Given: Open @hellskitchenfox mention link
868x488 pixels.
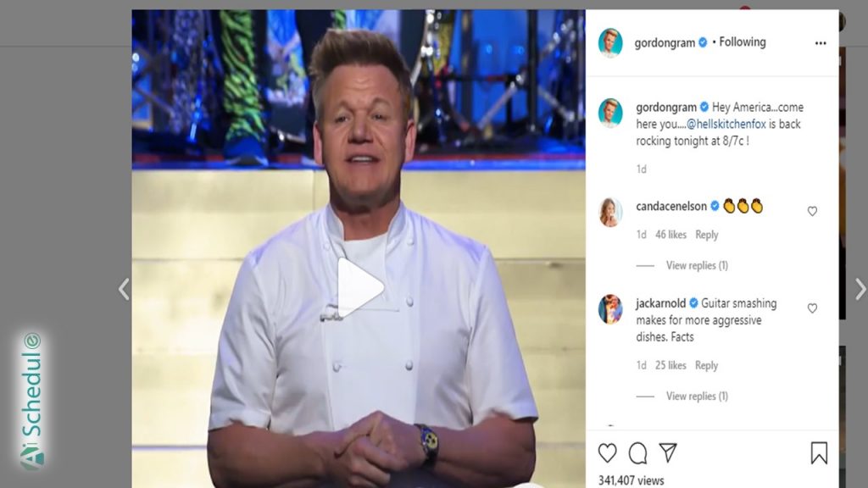Looking at the screenshot, I should tap(726, 124).
